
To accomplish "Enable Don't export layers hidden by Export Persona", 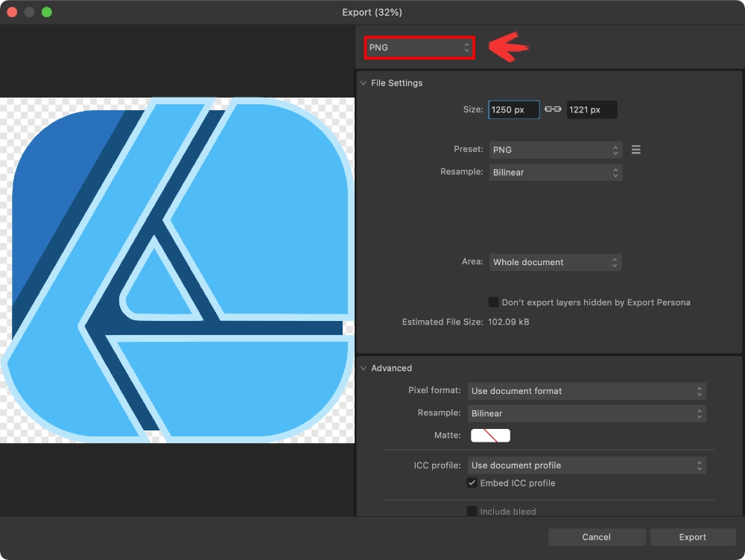I will click(494, 302).
